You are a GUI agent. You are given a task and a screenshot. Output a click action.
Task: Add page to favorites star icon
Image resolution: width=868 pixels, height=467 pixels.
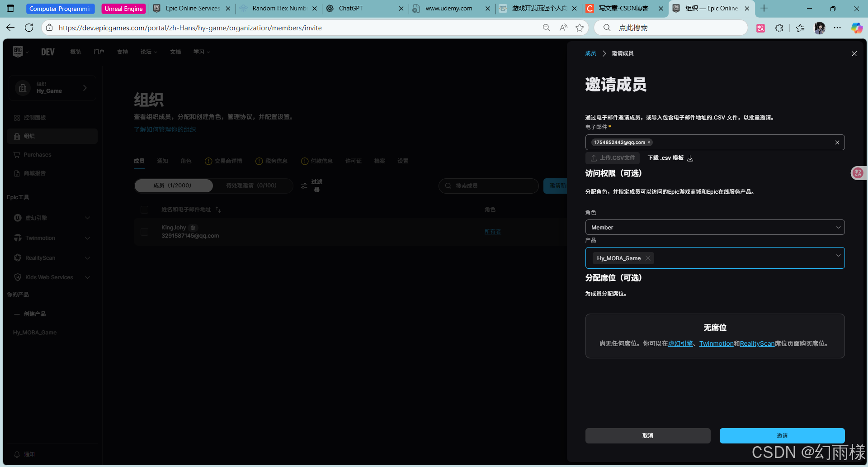(x=580, y=28)
